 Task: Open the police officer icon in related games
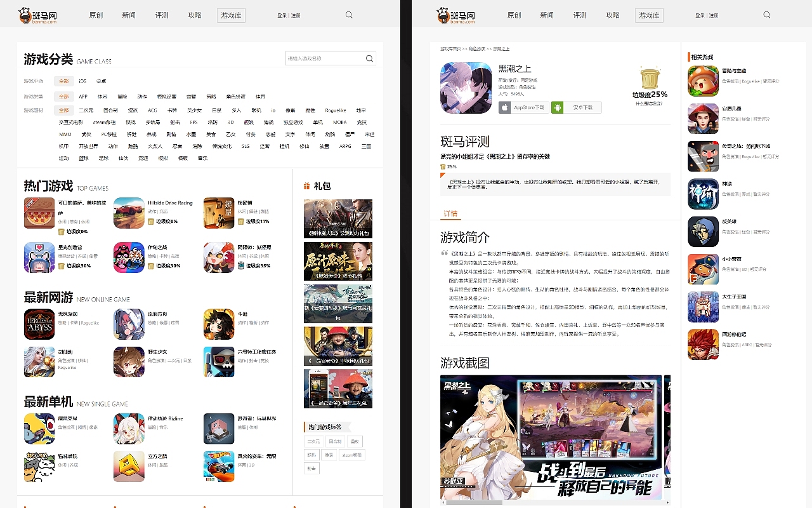703,269
